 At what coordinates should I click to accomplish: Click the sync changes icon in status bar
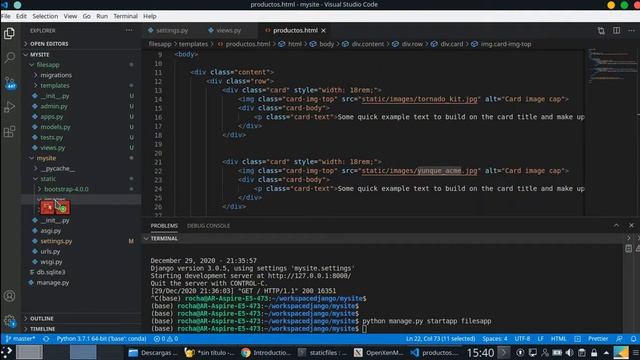click(x=46, y=339)
